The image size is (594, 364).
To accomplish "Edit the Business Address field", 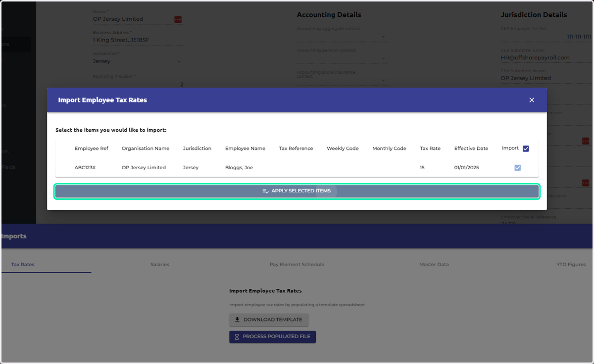I will (138, 40).
